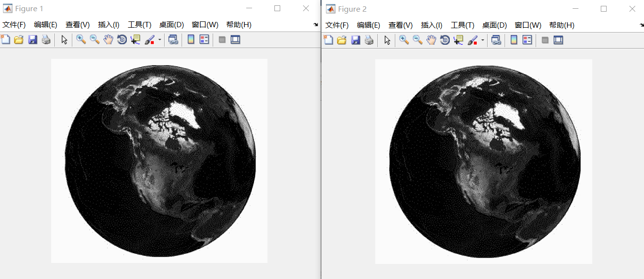
Task: Open 插入(I) menu in Figure 1
Action: 109,25
